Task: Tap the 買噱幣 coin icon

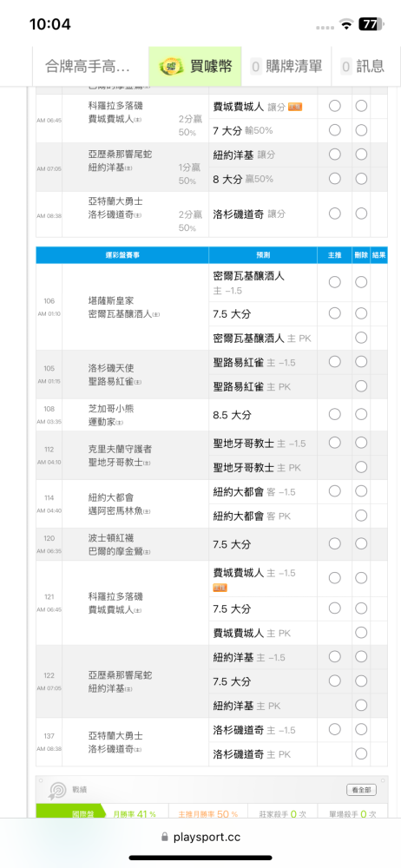Action: pos(172,67)
